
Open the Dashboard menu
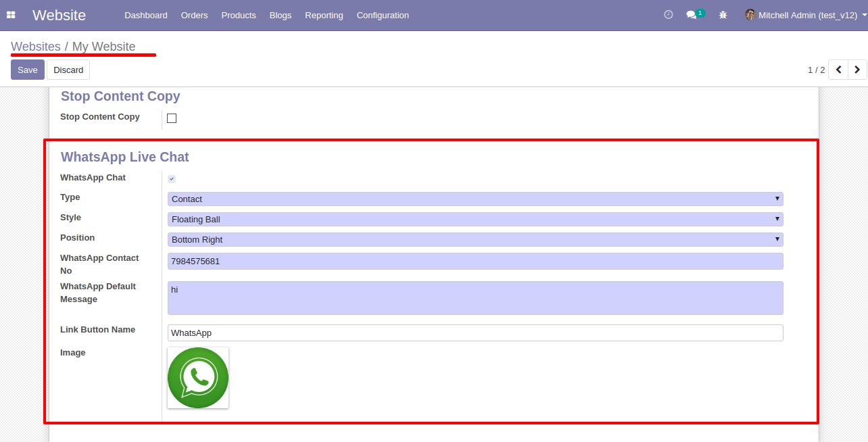146,15
